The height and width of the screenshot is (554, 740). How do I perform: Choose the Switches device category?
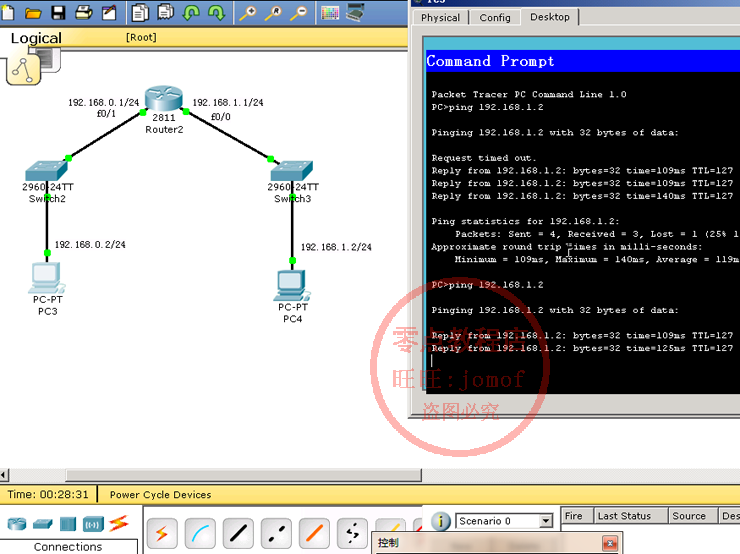point(42,524)
